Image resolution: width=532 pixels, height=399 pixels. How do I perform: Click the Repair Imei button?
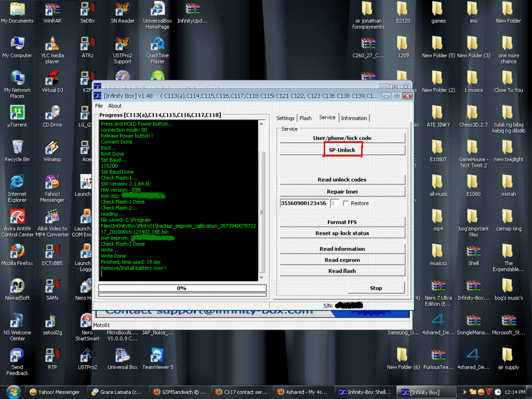(x=342, y=192)
